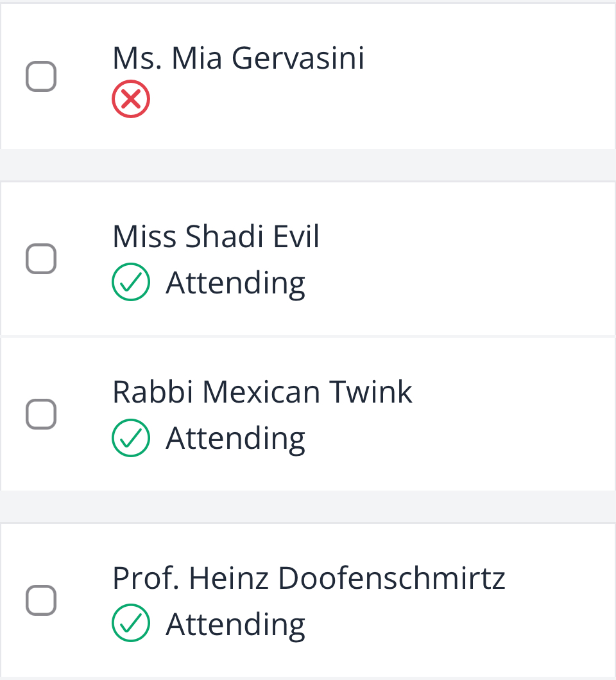The width and height of the screenshot is (616, 680).
Task: Click Attending text under Prof. Heinz Doofenschmirtz
Action: [x=236, y=625]
